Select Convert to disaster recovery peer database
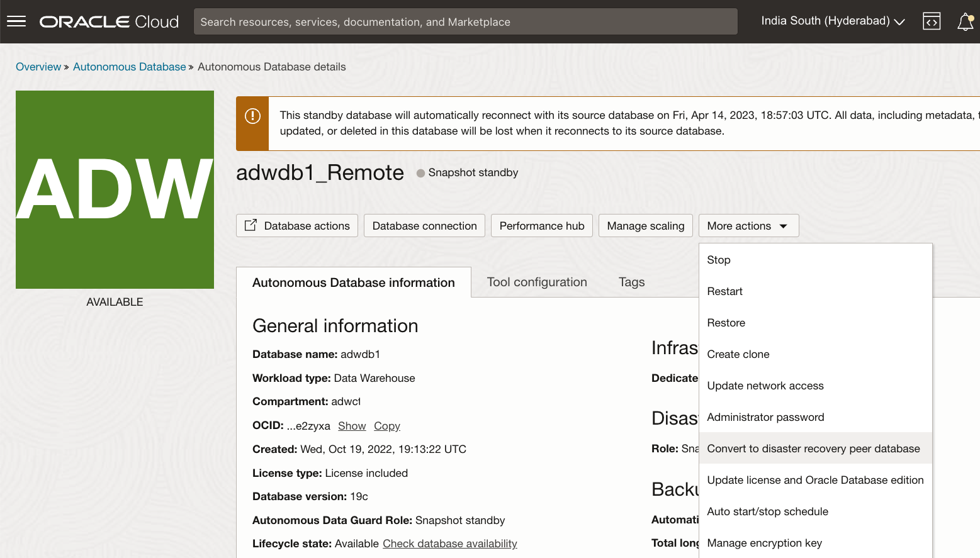 click(x=813, y=449)
